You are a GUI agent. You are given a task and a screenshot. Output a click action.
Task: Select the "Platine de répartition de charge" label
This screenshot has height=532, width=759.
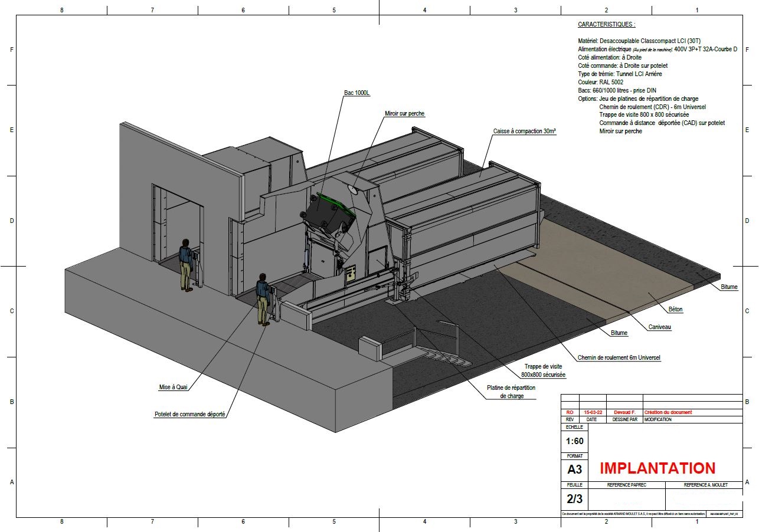coord(511,392)
